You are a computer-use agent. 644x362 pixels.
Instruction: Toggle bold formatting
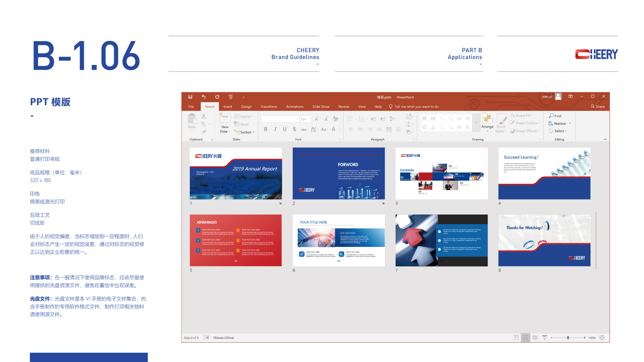tap(265, 129)
